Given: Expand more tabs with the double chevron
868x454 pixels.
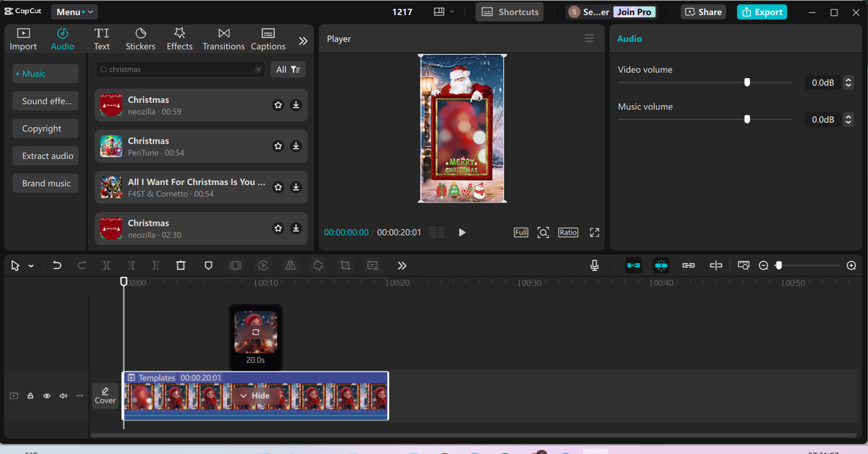Looking at the screenshot, I should 303,41.
